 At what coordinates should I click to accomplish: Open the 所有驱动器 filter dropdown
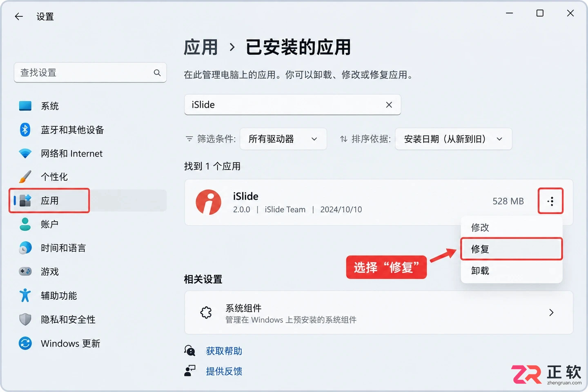click(283, 139)
